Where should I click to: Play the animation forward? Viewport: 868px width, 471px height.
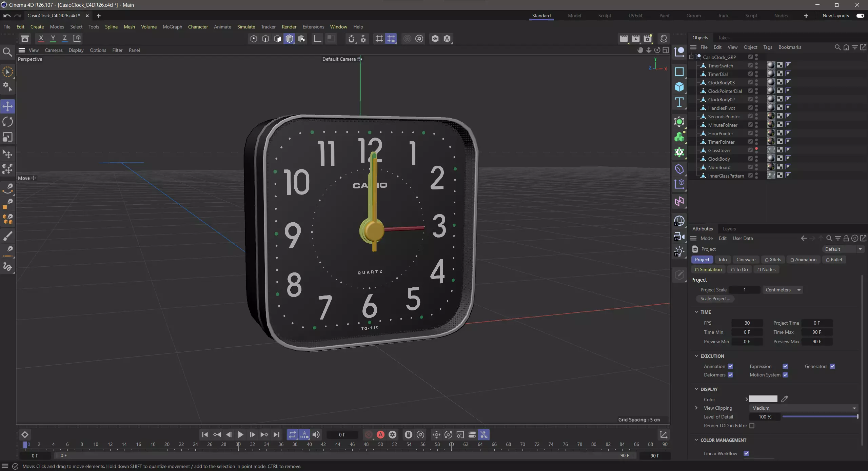[240, 435]
